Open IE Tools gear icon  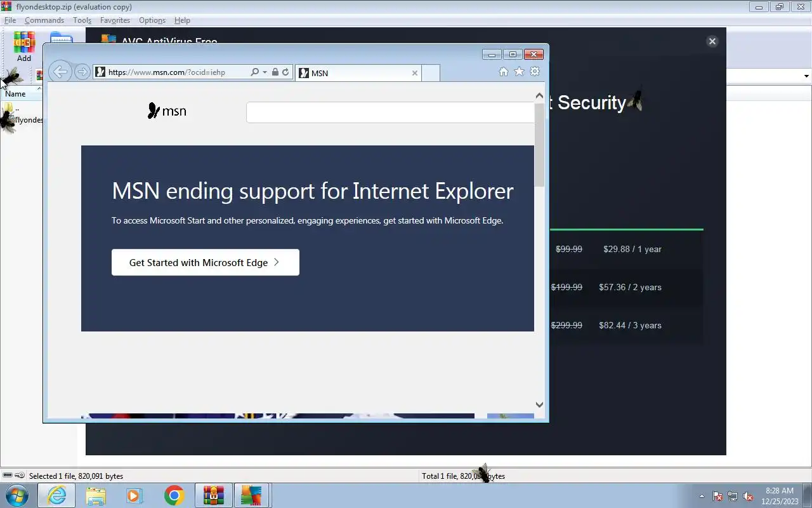pos(535,72)
